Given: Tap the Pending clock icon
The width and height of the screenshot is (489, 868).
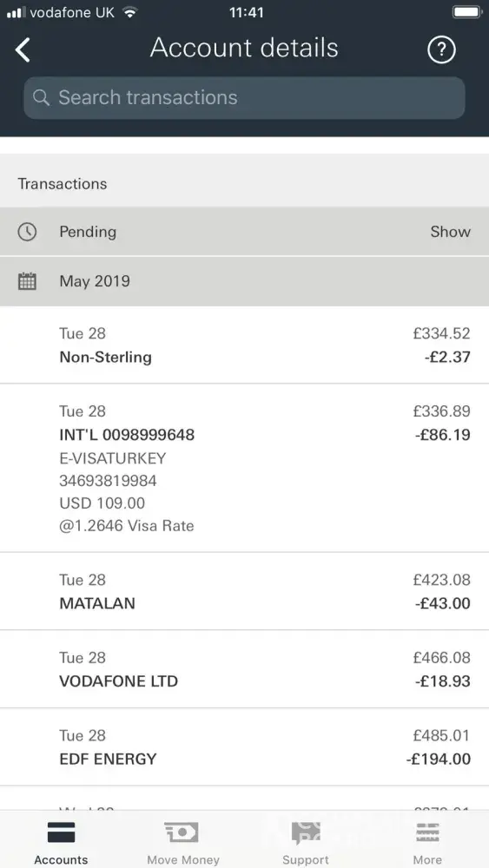Looking at the screenshot, I should (27, 232).
